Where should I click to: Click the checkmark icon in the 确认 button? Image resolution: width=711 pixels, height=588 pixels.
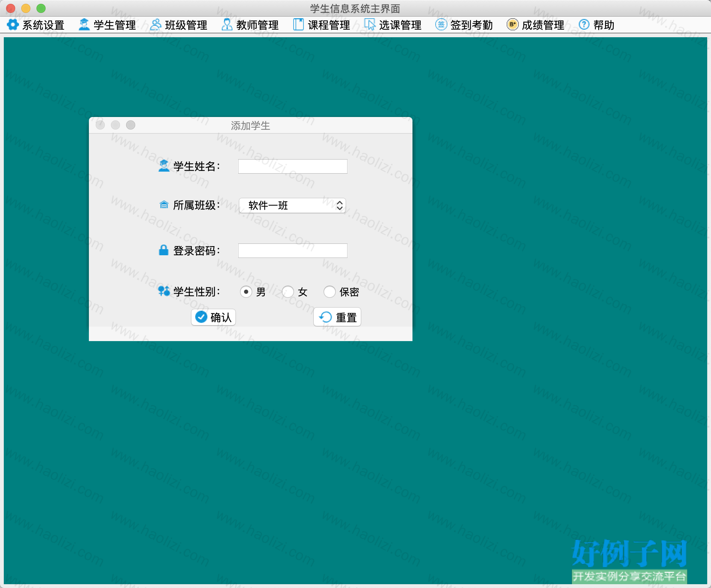tap(201, 317)
